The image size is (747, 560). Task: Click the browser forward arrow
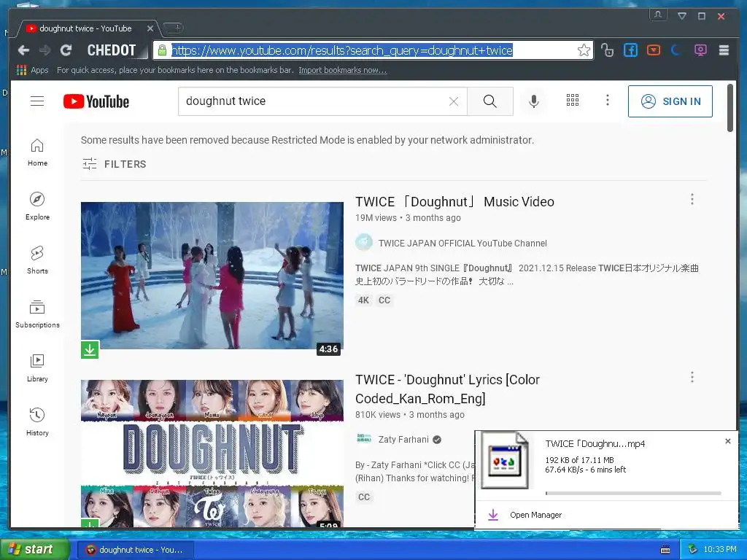44,50
